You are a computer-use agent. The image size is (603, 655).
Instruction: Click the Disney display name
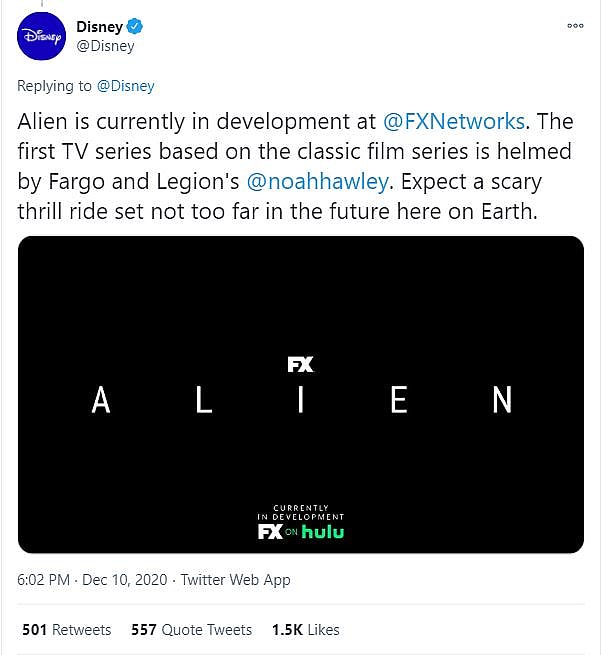tap(99, 27)
